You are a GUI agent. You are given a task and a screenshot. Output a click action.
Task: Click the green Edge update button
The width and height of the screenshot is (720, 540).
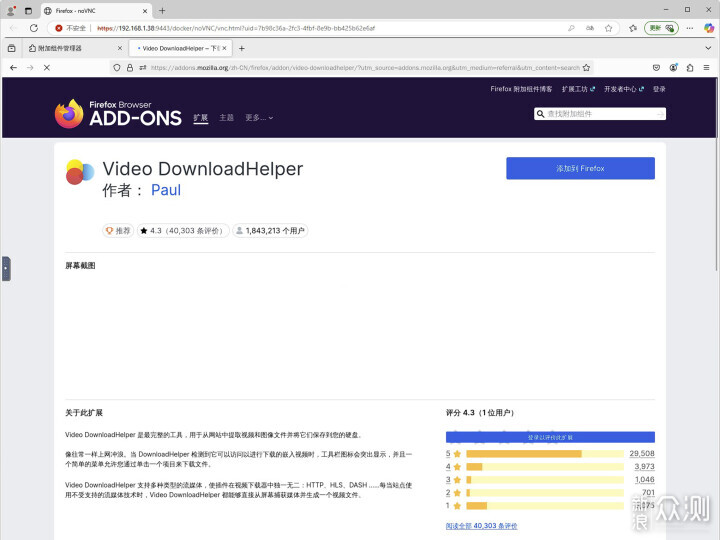(661, 28)
